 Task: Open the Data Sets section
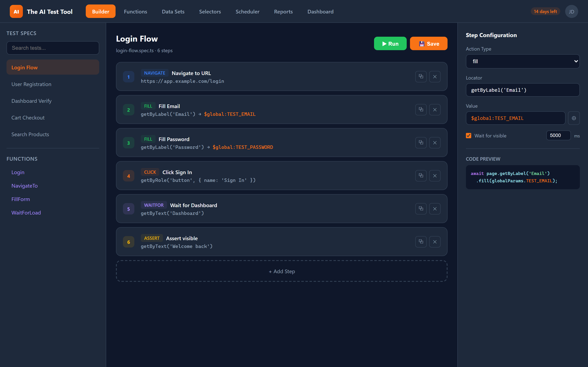coord(173,11)
